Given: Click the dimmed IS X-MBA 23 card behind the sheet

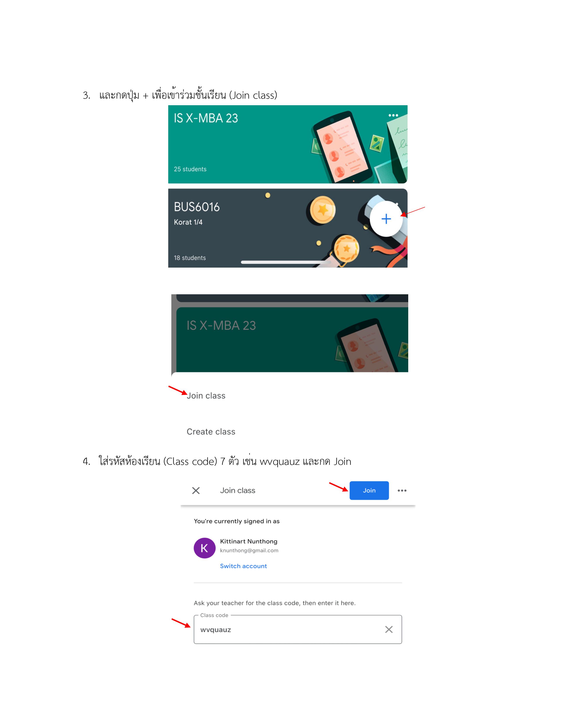Looking at the screenshot, I should coord(292,340).
